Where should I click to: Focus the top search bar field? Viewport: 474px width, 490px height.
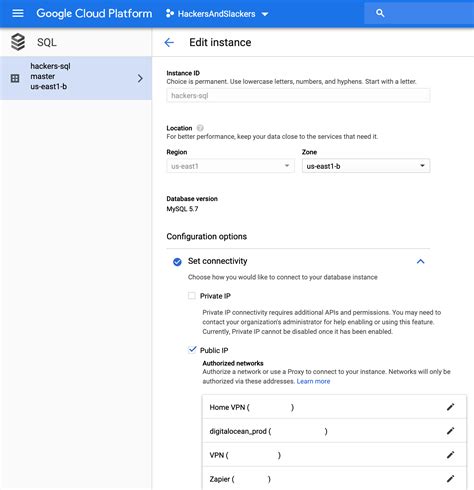[419, 13]
